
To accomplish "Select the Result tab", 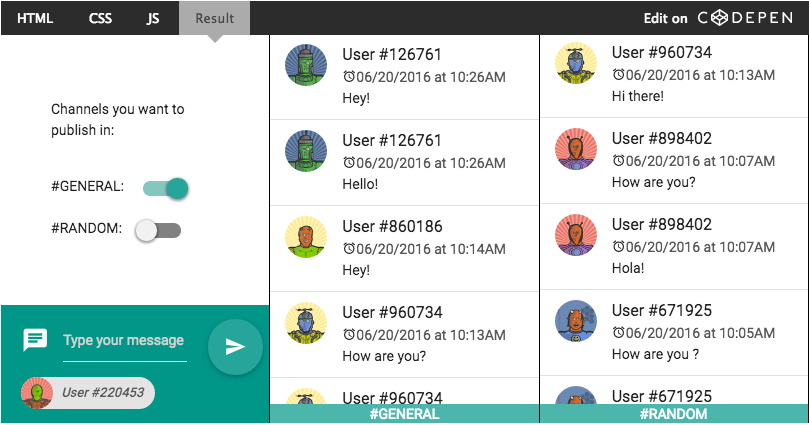I will (214, 18).
